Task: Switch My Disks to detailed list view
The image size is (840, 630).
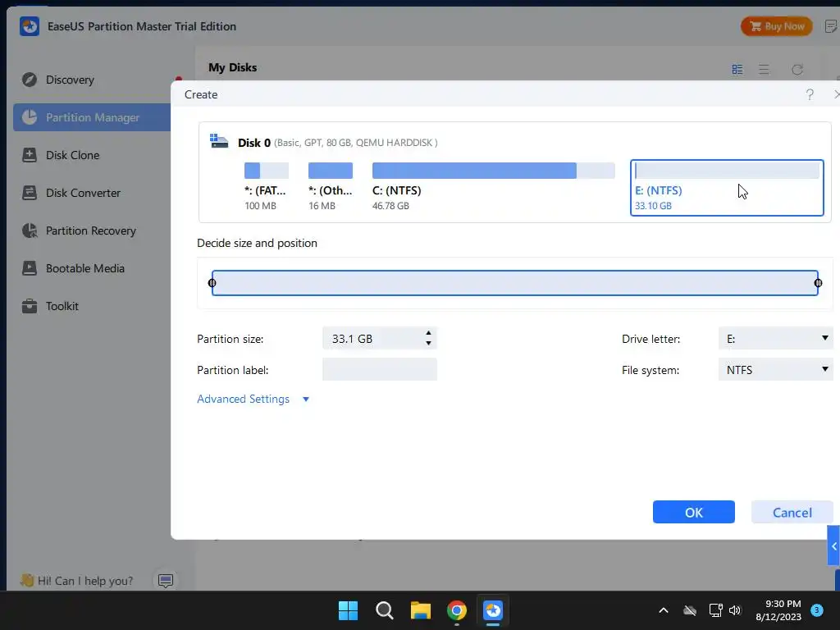Action: 737,70
